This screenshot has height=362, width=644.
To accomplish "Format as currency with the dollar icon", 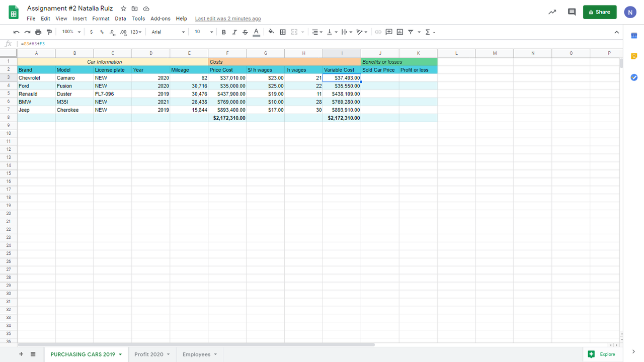I will 91,32.
